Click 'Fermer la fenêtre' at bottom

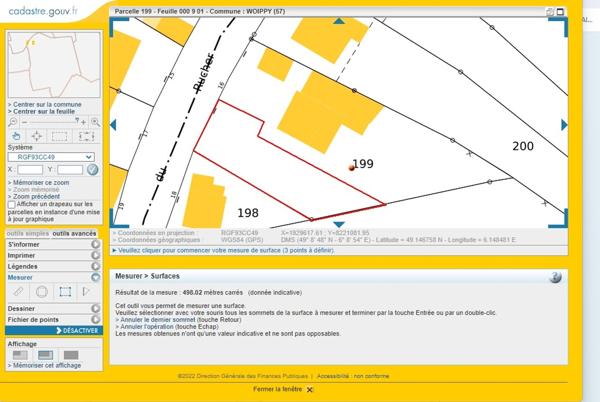click(x=283, y=389)
